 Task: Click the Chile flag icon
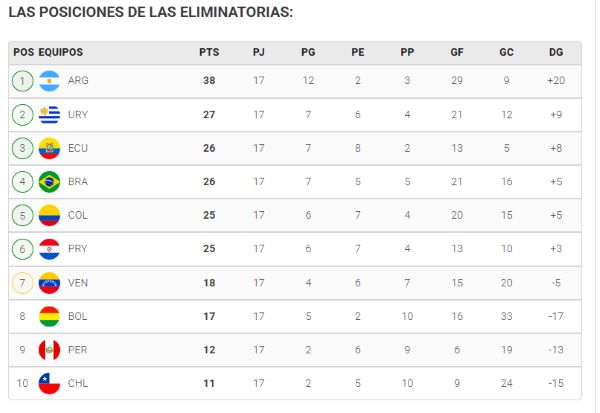49,383
